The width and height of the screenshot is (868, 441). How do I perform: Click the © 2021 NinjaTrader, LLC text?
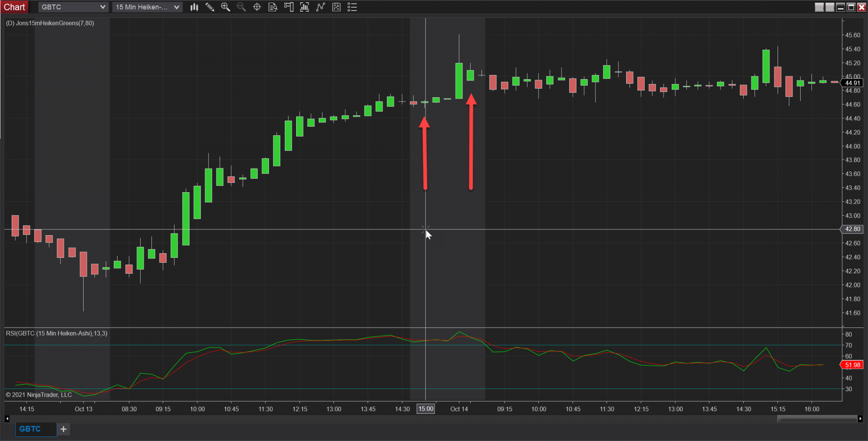coord(39,395)
